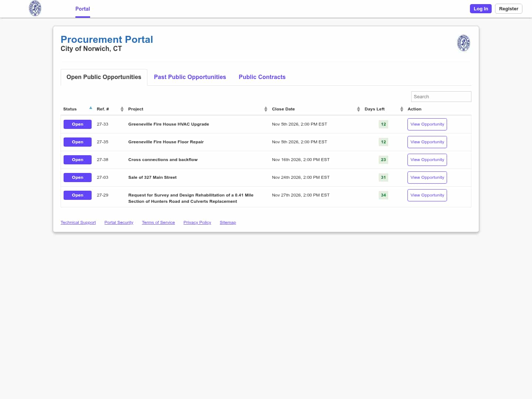Click the city seal logo in the top navigation bar
The width and height of the screenshot is (532, 399).
[x=35, y=8]
